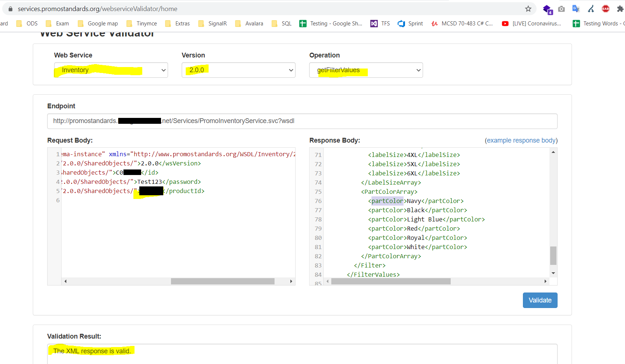Click the closing PartColorArray tag line 82
Screen dimensions: 625x364
(391, 256)
